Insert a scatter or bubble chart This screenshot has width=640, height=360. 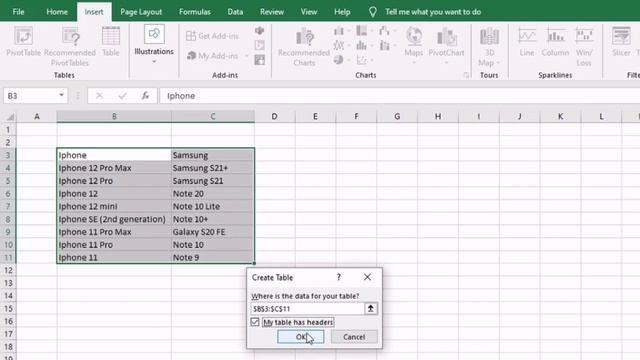pyautogui.click(x=361, y=60)
